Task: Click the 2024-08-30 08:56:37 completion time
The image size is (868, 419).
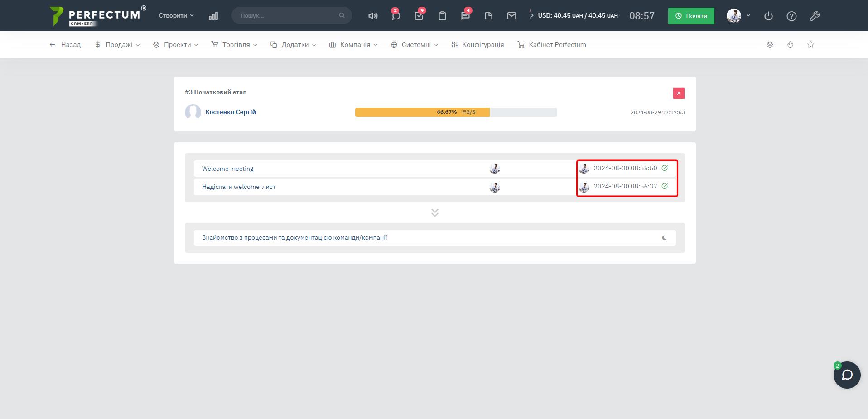Action: click(625, 186)
